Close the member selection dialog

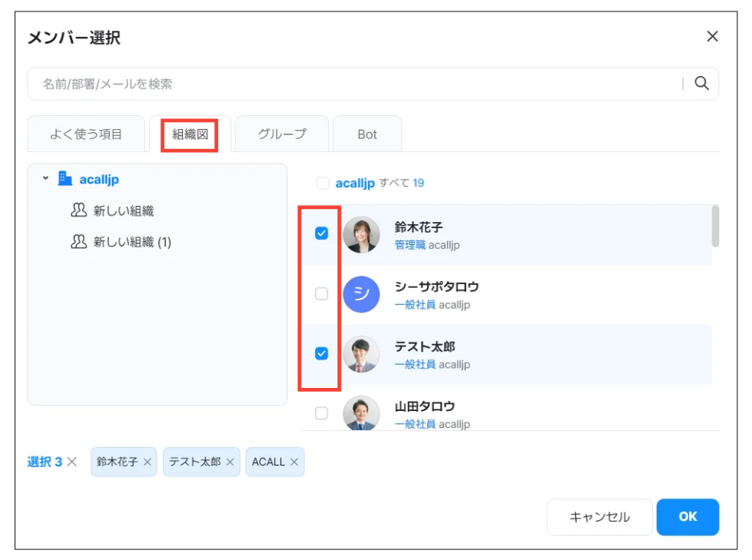tap(712, 36)
